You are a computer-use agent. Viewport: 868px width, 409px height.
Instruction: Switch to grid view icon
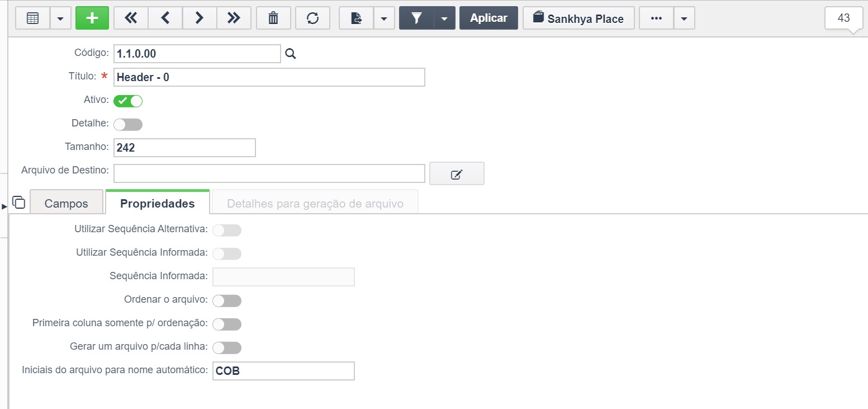point(33,18)
